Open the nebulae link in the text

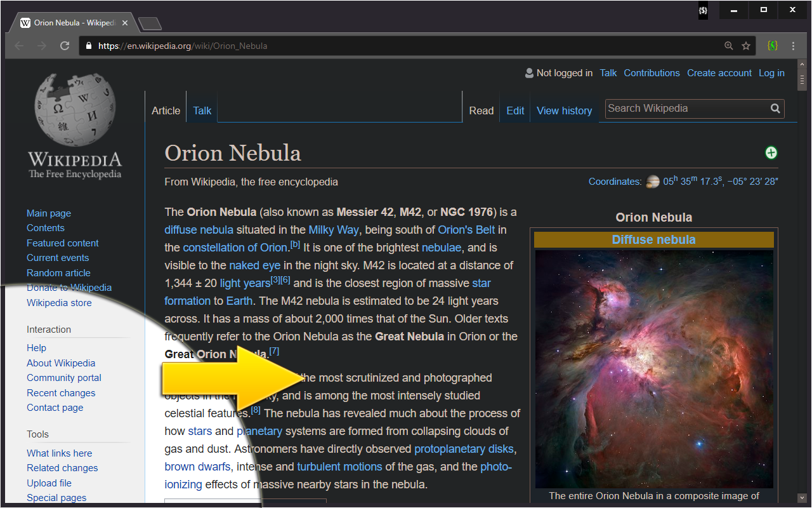pyautogui.click(x=442, y=248)
